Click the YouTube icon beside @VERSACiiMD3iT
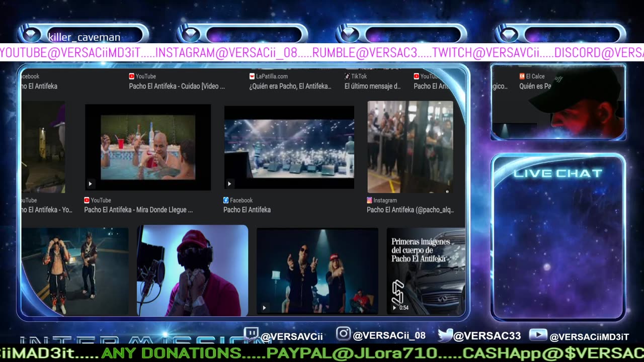Viewport: 644px width, 362px height. click(x=538, y=335)
